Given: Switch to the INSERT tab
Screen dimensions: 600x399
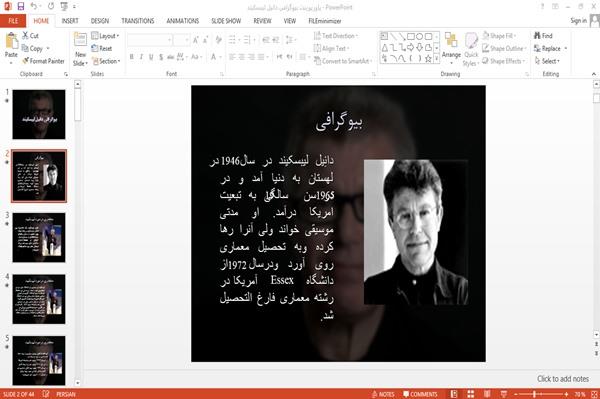Looking at the screenshot, I should pos(70,21).
